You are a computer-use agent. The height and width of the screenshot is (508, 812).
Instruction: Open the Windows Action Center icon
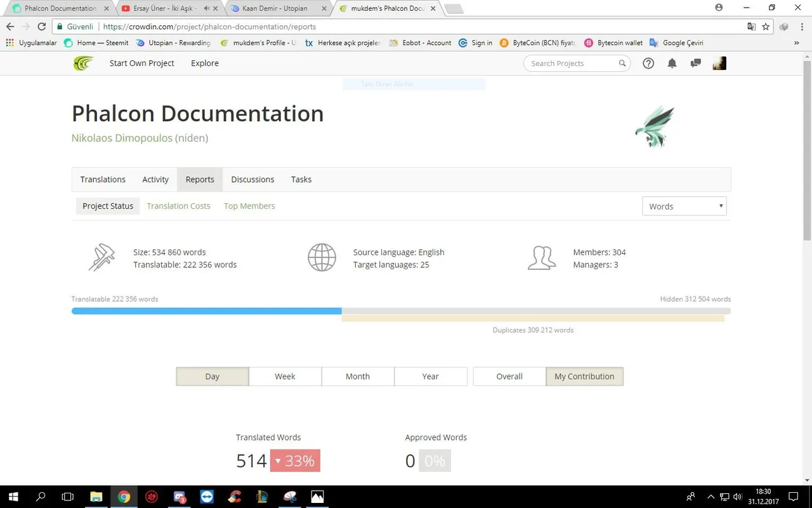click(x=793, y=497)
